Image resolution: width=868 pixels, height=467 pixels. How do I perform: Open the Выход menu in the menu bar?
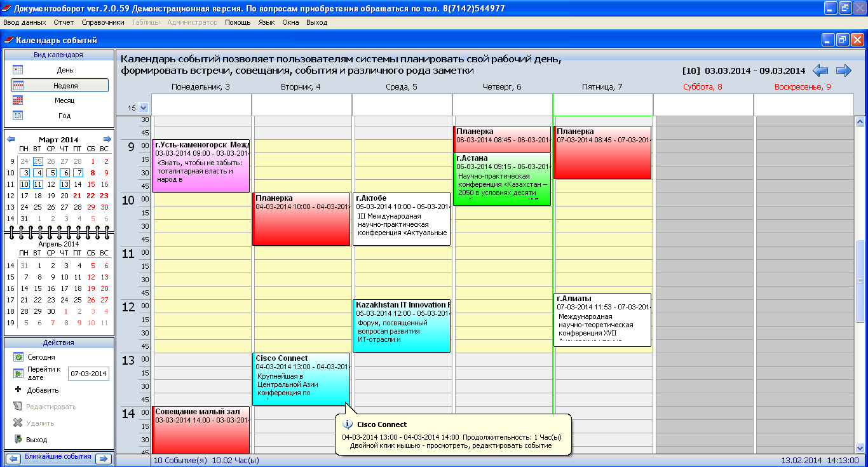point(316,22)
